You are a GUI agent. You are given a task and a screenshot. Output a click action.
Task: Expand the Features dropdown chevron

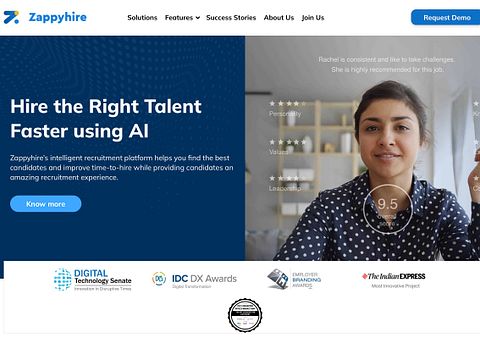(x=198, y=18)
